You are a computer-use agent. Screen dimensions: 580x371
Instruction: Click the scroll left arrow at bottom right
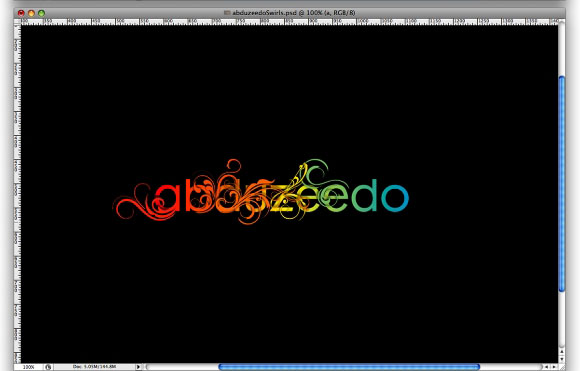[546, 367]
